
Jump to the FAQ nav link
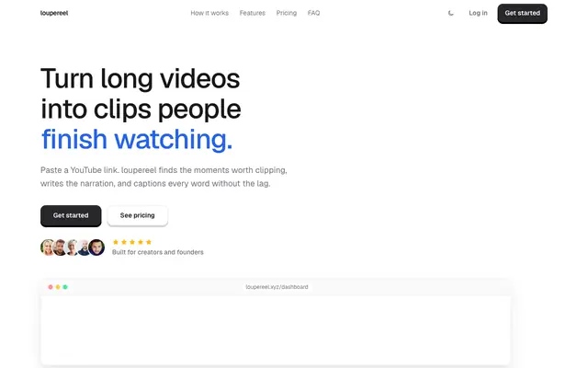pyautogui.click(x=313, y=13)
